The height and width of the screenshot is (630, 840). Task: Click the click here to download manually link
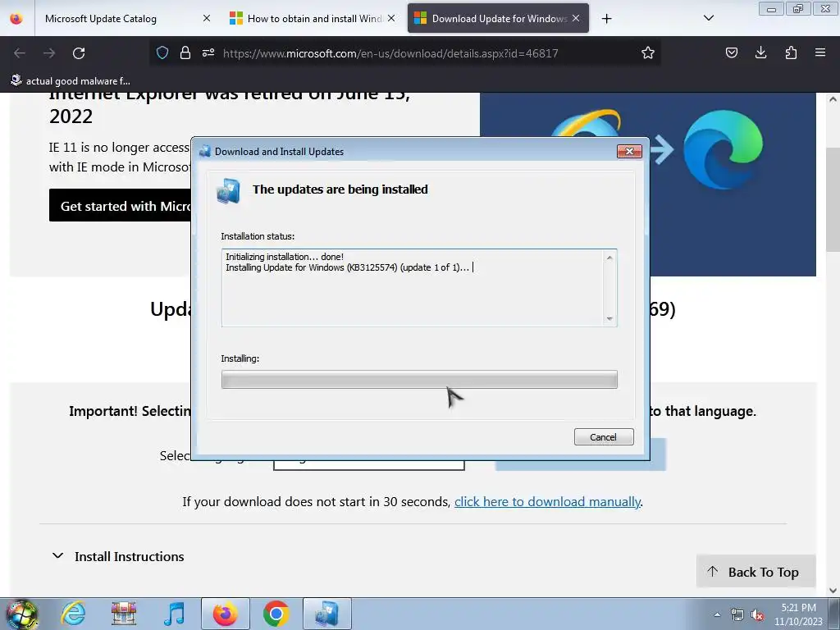point(547,501)
